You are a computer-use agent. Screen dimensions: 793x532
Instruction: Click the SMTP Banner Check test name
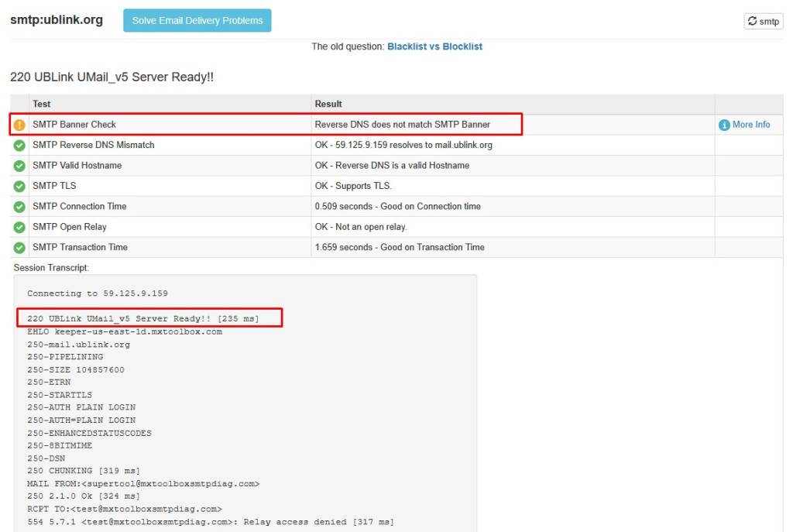pos(74,125)
